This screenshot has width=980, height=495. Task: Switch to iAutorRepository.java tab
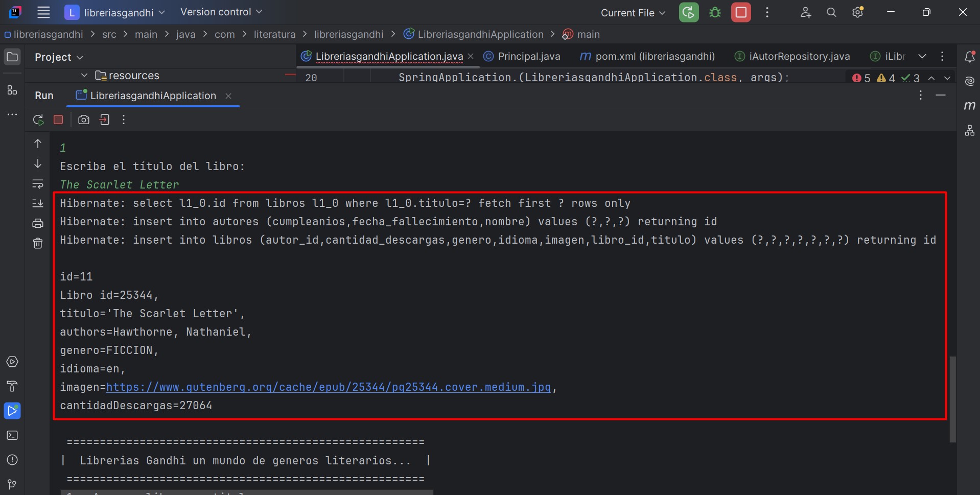[x=792, y=56]
